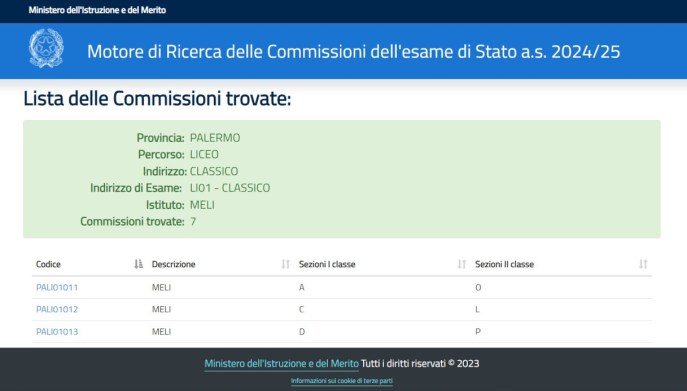Click the Motore di Ricerca page title
The height and width of the screenshot is (391, 687).
tap(354, 52)
